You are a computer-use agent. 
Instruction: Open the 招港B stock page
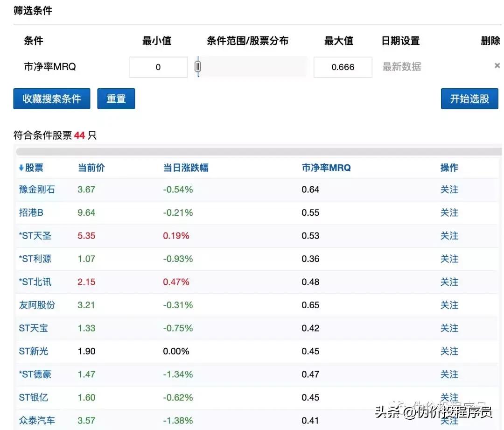[32, 212]
